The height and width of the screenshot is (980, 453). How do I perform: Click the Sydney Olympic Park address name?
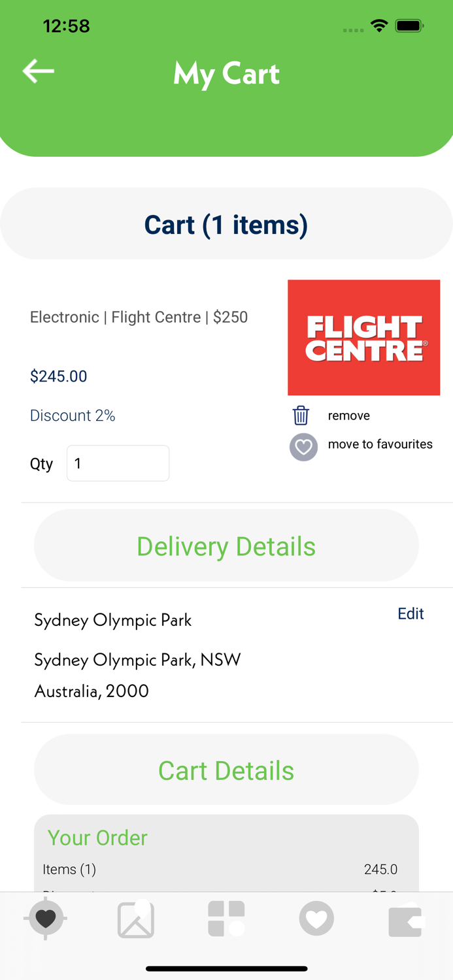(112, 620)
